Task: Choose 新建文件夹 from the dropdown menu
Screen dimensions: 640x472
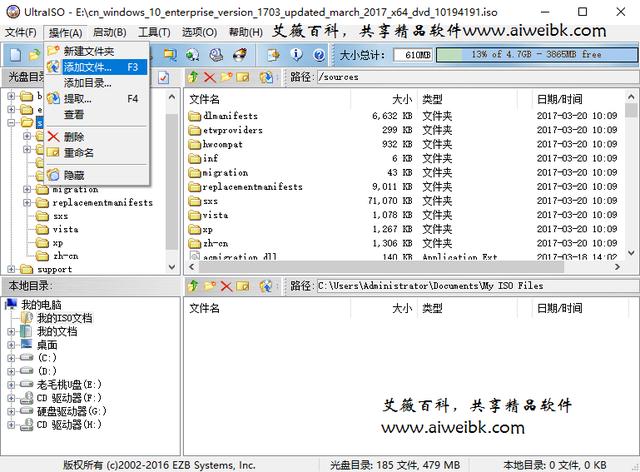Action: tap(96, 51)
